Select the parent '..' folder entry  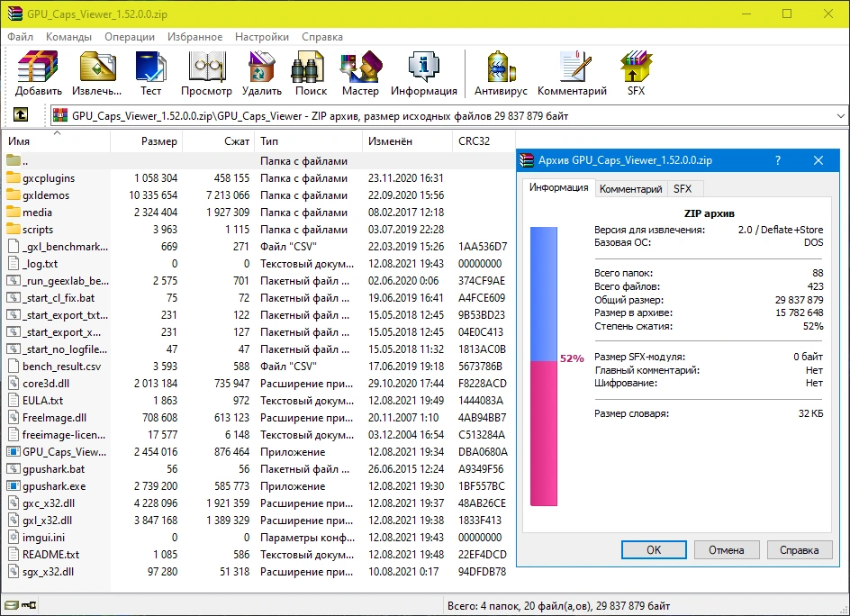17,161
